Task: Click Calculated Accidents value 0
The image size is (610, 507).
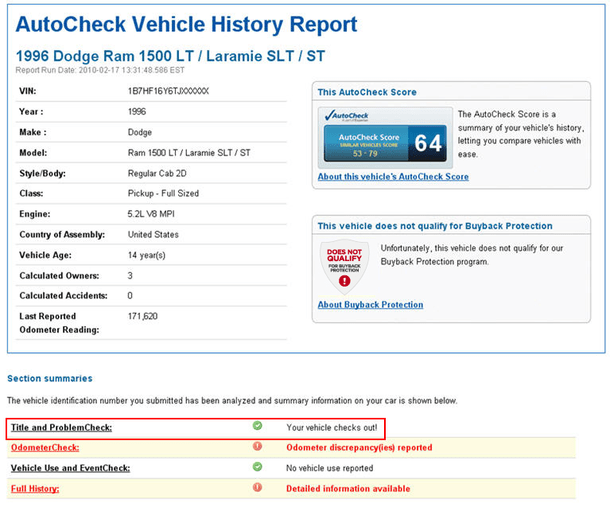Action: tap(130, 296)
